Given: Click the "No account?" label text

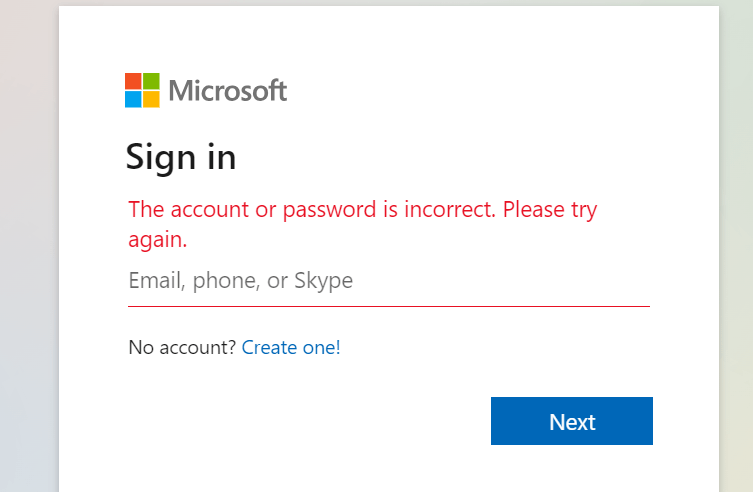Looking at the screenshot, I should point(182,348).
